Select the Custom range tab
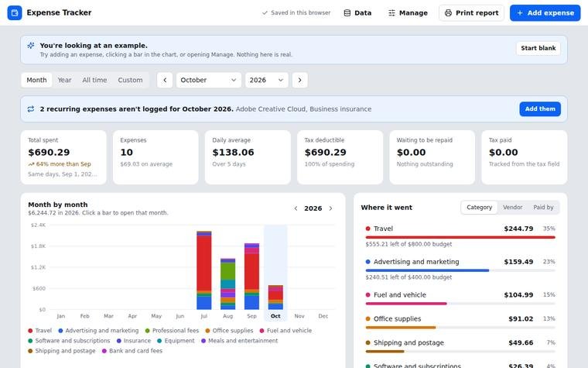Screen dimensions: 588x368 pyautogui.click(x=130, y=80)
